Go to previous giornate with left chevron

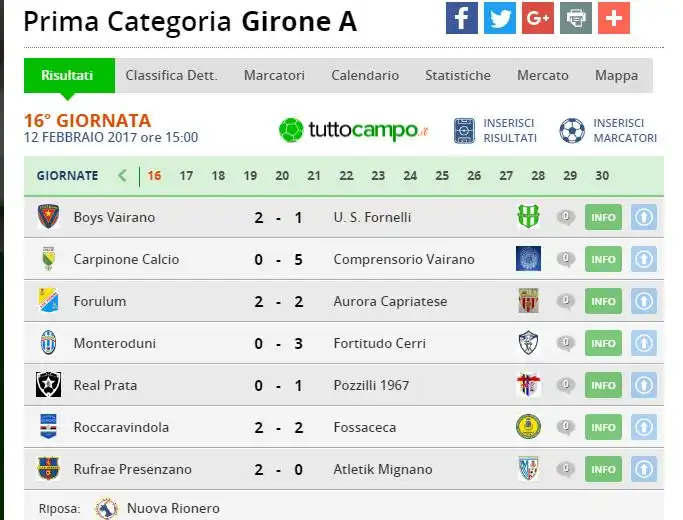pos(122,176)
